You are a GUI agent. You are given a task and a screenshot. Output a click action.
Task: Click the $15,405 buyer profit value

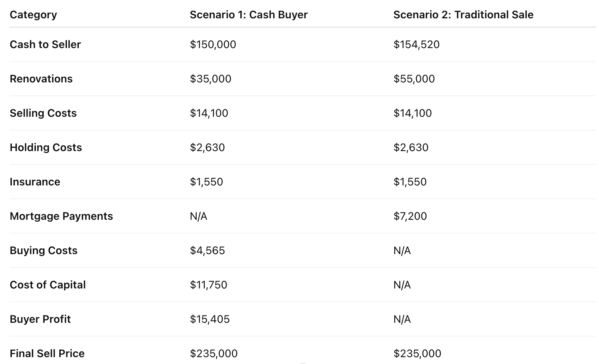[210, 319]
